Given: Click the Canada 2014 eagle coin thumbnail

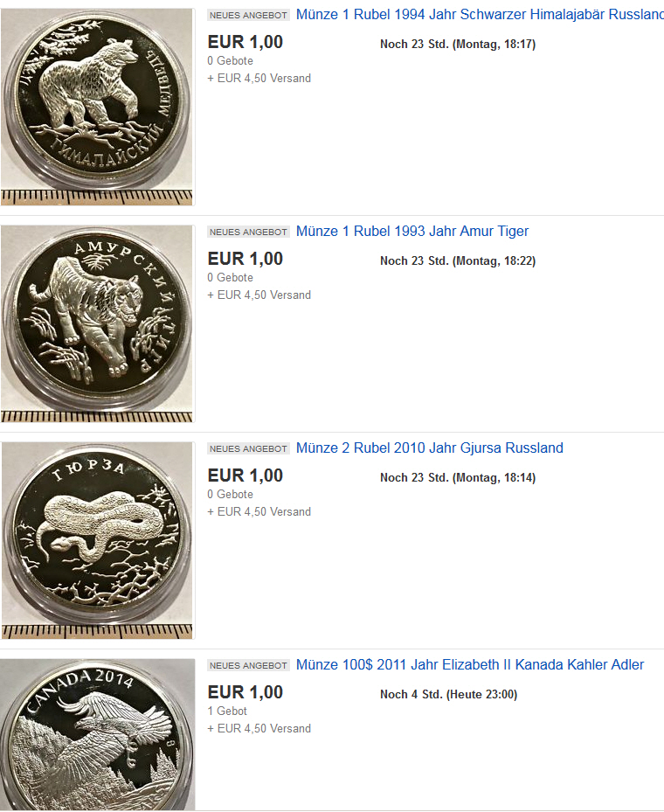Looking at the screenshot, I should (x=97, y=734).
